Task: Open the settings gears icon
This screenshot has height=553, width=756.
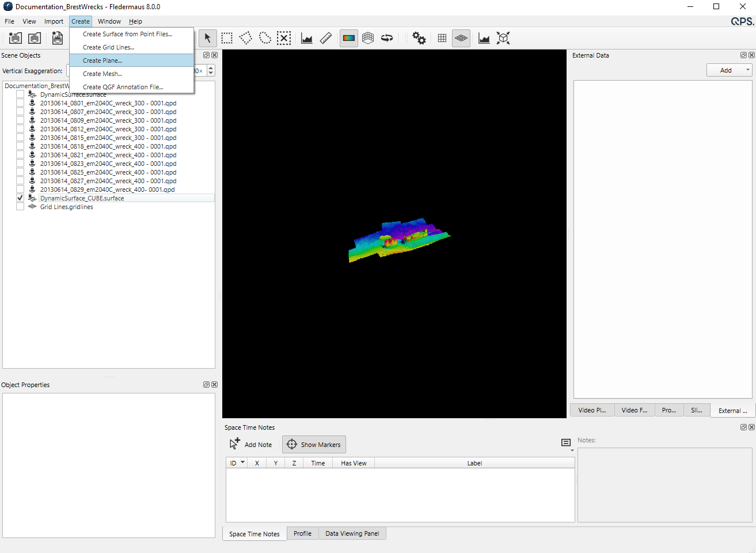Action: (419, 39)
